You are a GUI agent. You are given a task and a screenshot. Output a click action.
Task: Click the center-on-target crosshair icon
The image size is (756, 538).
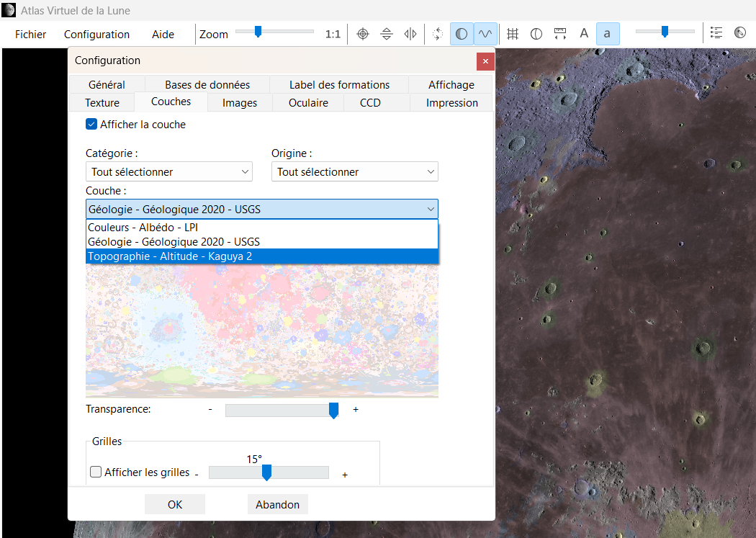363,35
